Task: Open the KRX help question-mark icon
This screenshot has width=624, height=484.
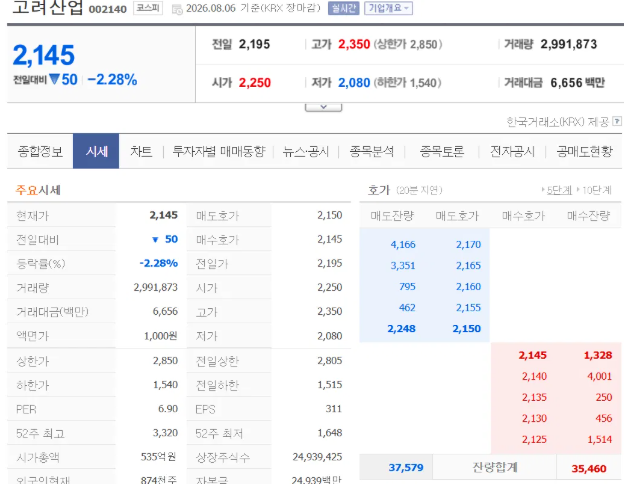Action: (617, 121)
